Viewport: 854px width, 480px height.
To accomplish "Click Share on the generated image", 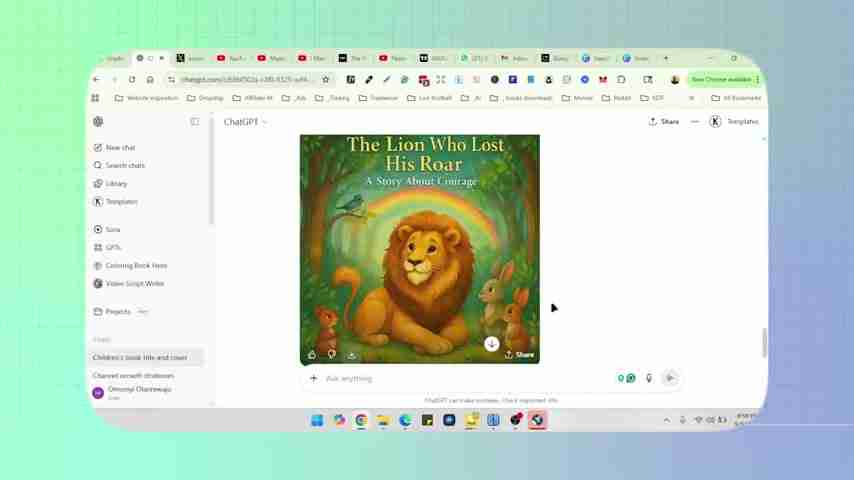I will [519, 355].
